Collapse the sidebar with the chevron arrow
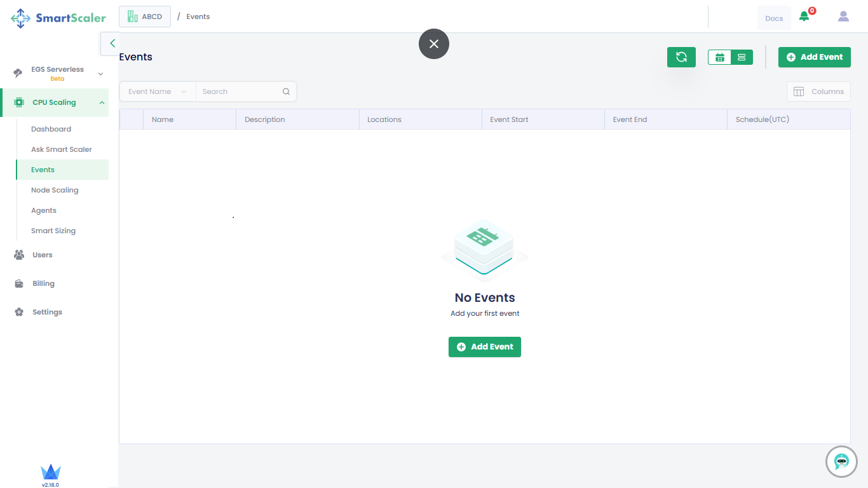This screenshot has height=488, width=868. [112, 44]
